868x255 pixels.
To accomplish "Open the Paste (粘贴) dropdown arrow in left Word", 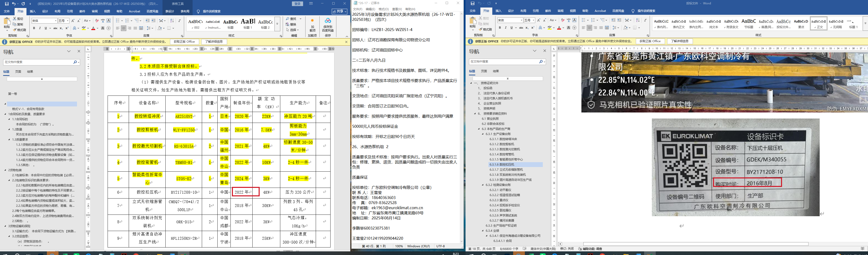I will [x=7, y=30].
